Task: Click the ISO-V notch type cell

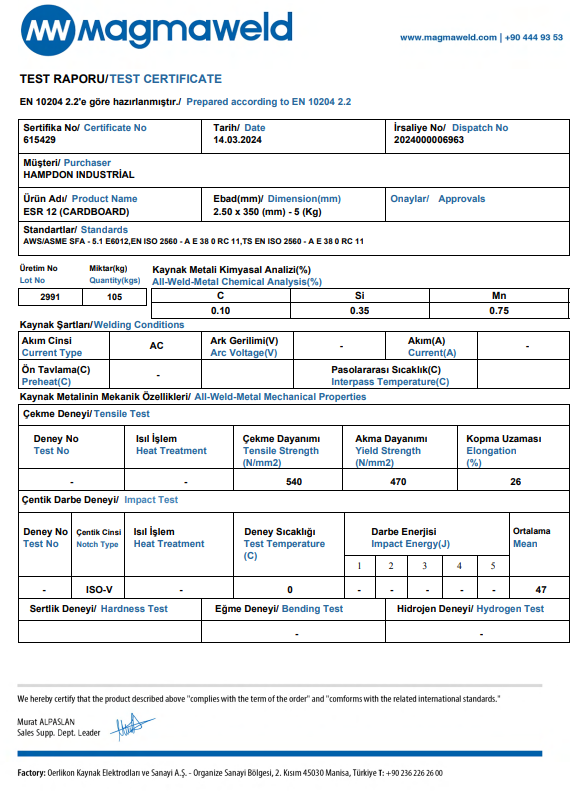Action: click(99, 589)
